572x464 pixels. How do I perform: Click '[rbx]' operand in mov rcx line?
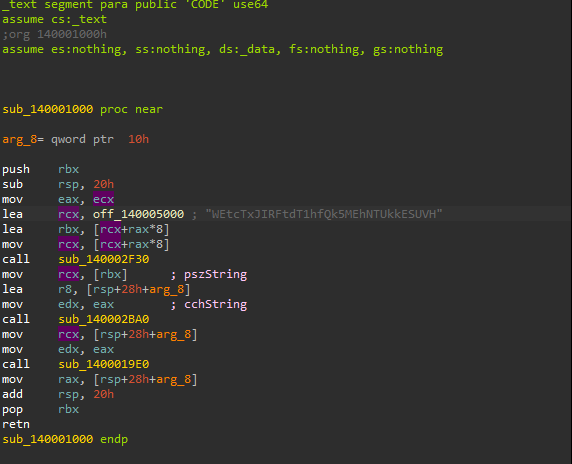(110, 274)
